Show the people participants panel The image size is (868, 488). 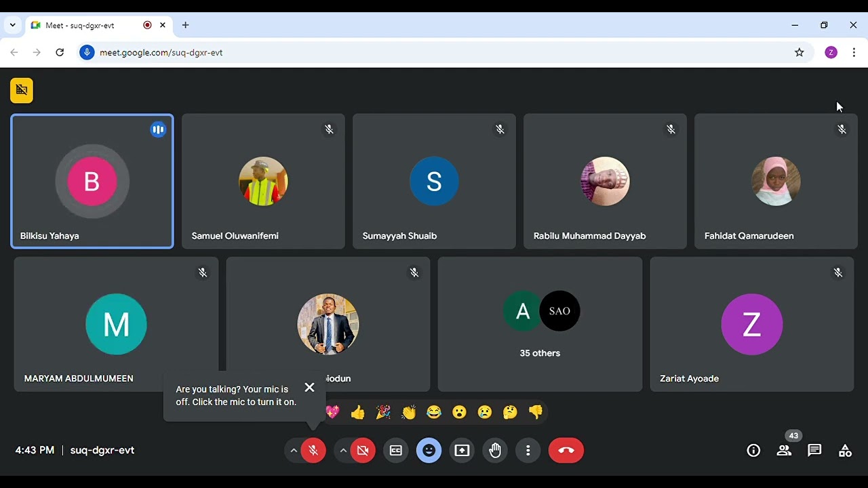point(784,450)
